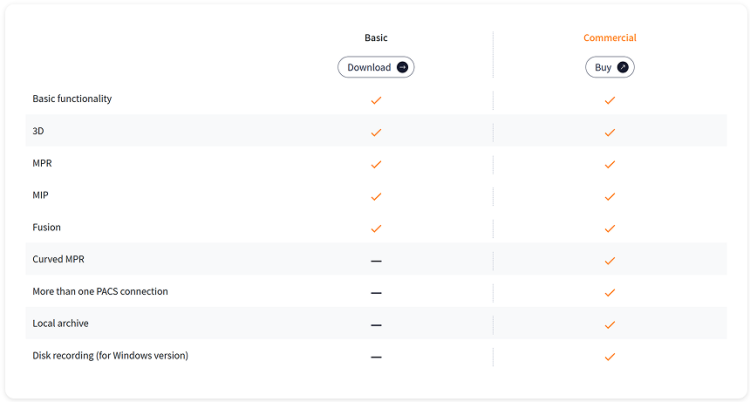750x402 pixels.
Task: Select the Local archive feature label
Action: click(60, 324)
